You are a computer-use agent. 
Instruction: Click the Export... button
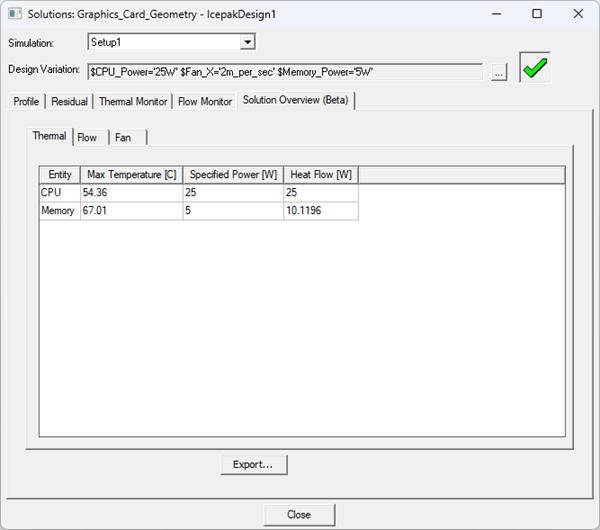[254, 465]
